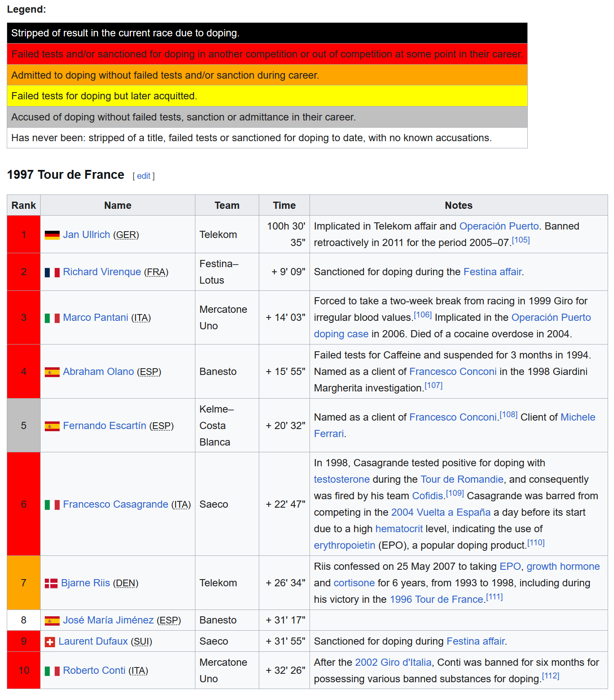Click the Operación Puerto link in Ullrich's notes
This screenshot has width=614, height=700.
tap(499, 226)
